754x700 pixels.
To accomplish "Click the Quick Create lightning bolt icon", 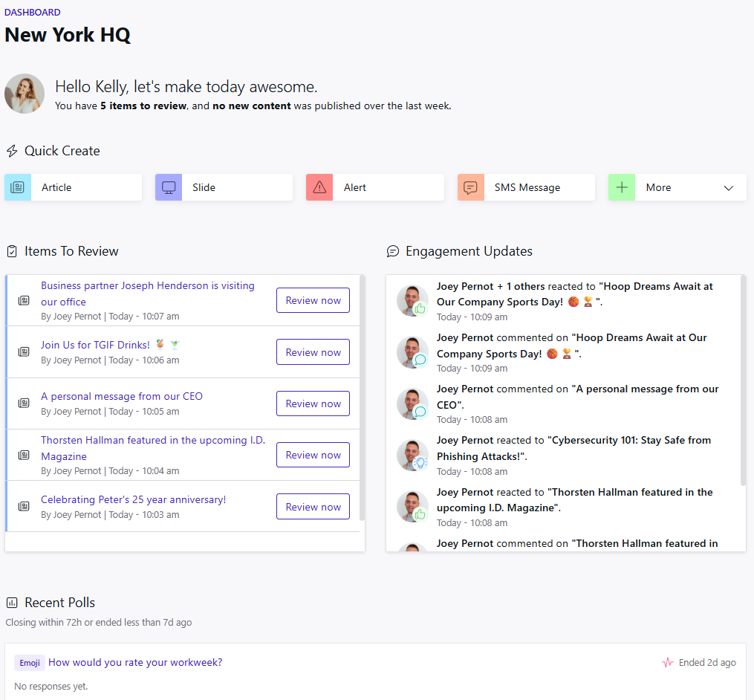I will pyautogui.click(x=12, y=151).
